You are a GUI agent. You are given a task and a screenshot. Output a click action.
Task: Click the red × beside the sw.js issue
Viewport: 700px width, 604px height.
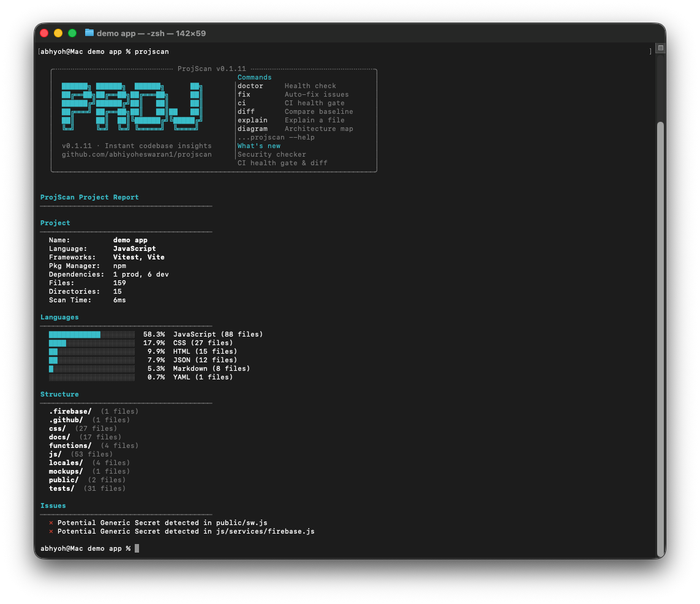click(51, 523)
